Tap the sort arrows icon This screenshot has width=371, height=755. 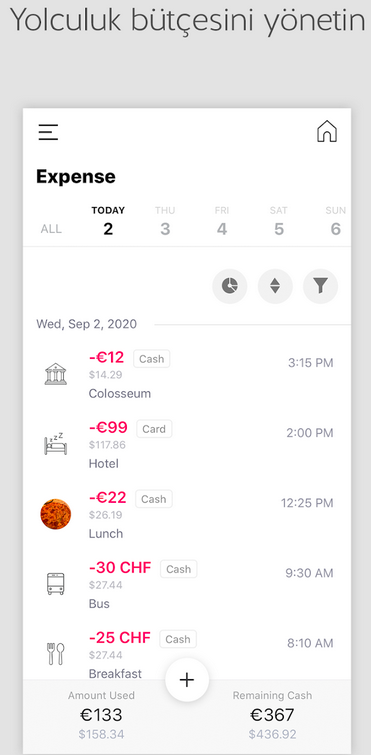(x=275, y=286)
